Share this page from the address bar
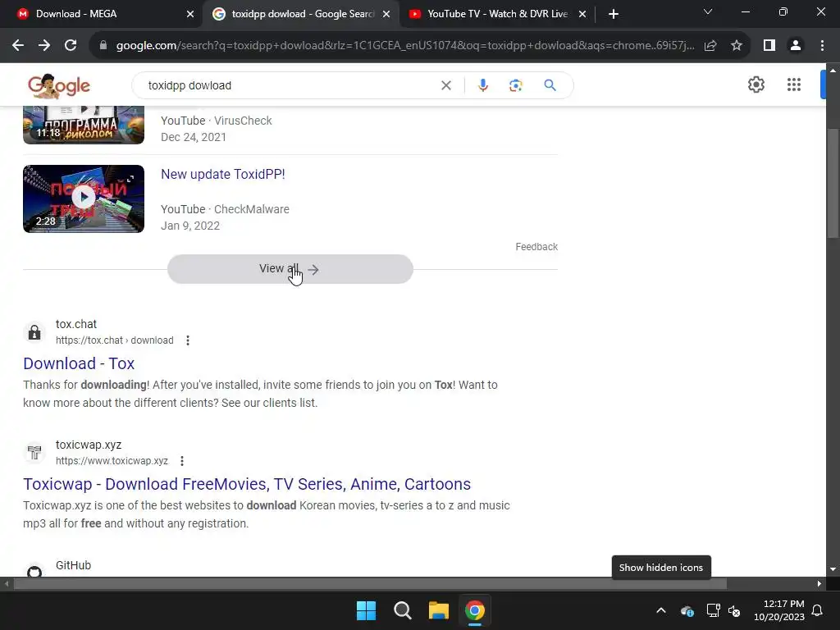This screenshot has width=840, height=630. tap(710, 46)
